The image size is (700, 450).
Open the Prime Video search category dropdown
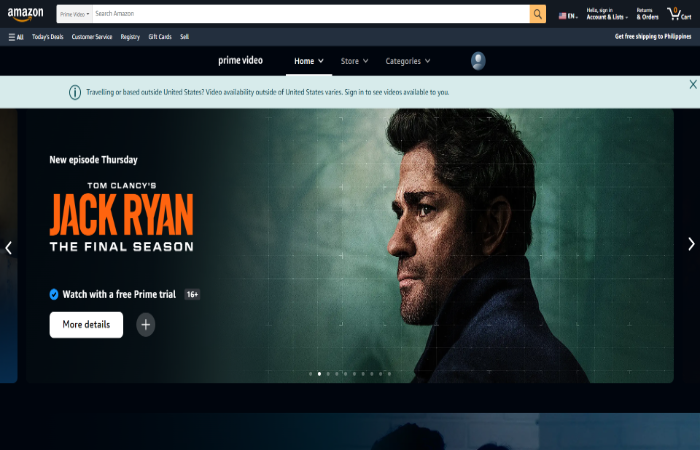point(75,14)
